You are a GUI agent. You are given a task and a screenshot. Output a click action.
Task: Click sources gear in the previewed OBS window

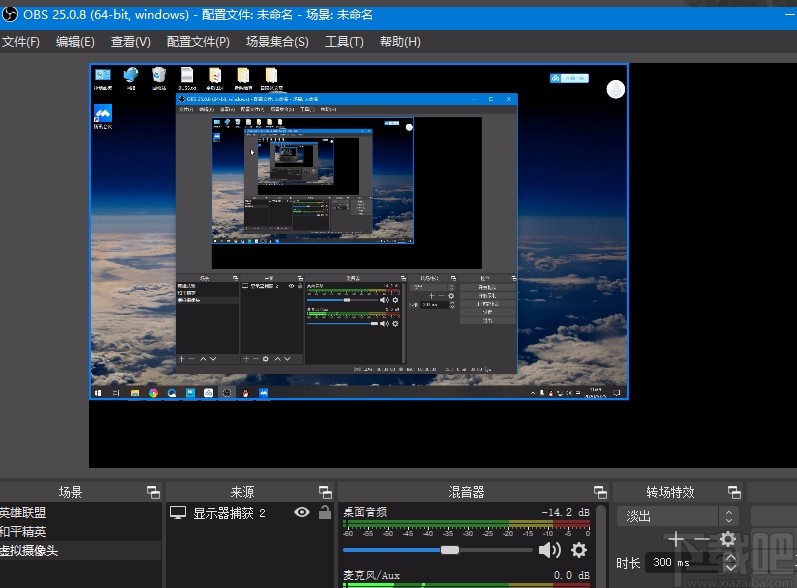coord(265,359)
